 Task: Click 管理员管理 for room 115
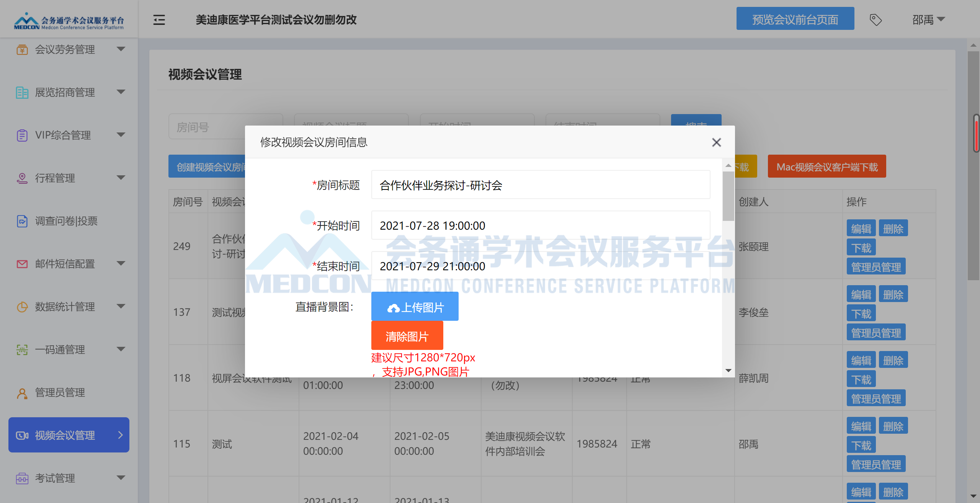[876, 464]
